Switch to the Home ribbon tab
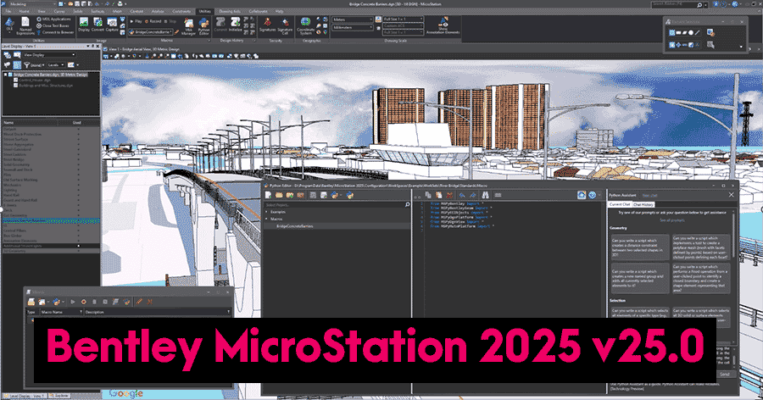 tap(24, 11)
